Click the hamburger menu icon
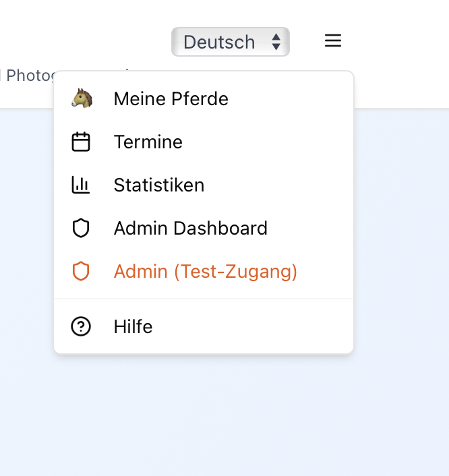Image resolution: width=449 pixels, height=476 pixels. point(333,41)
